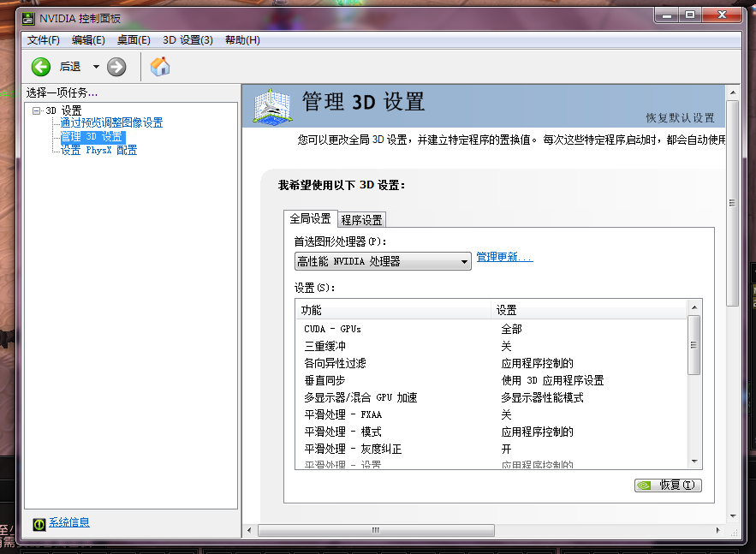Image resolution: width=756 pixels, height=554 pixels.
Task: Open the Home icon in toolbar
Action: click(x=160, y=67)
